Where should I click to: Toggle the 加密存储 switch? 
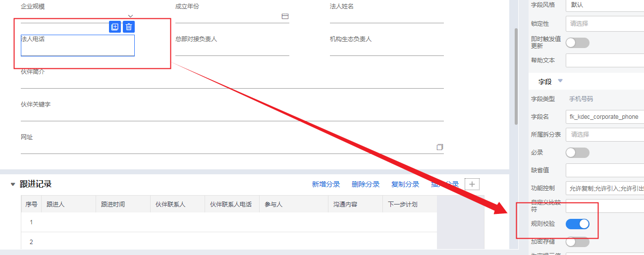coord(578,242)
